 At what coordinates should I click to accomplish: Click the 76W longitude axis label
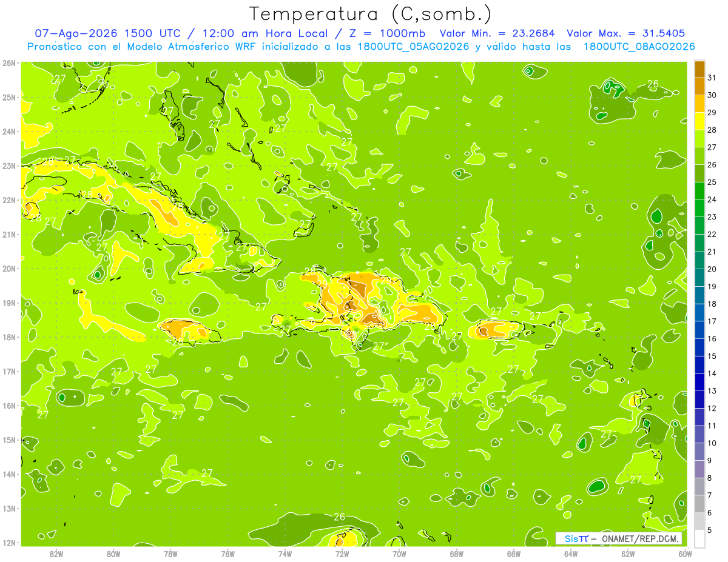click(x=227, y=554)
